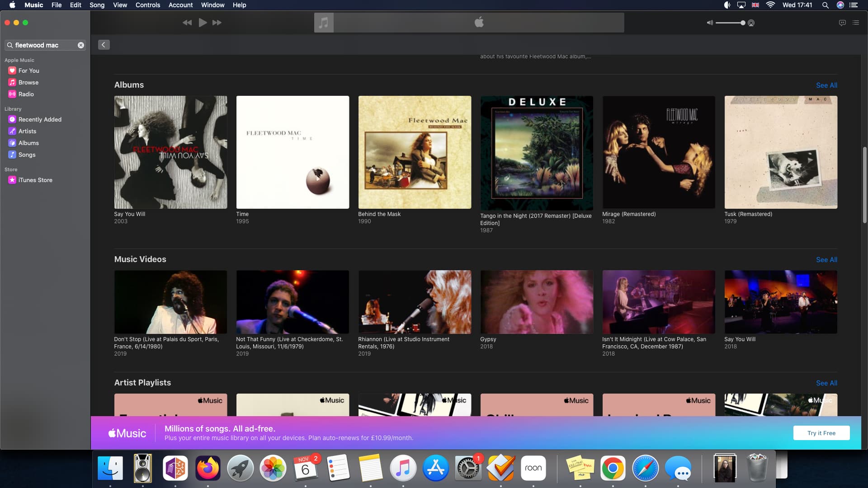Open Google Chrome from the Dock

(x=613, y=468)
